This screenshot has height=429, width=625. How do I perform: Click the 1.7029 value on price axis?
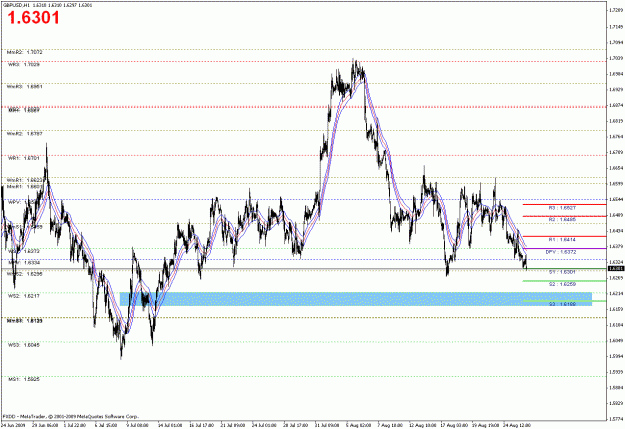[616, 58]
